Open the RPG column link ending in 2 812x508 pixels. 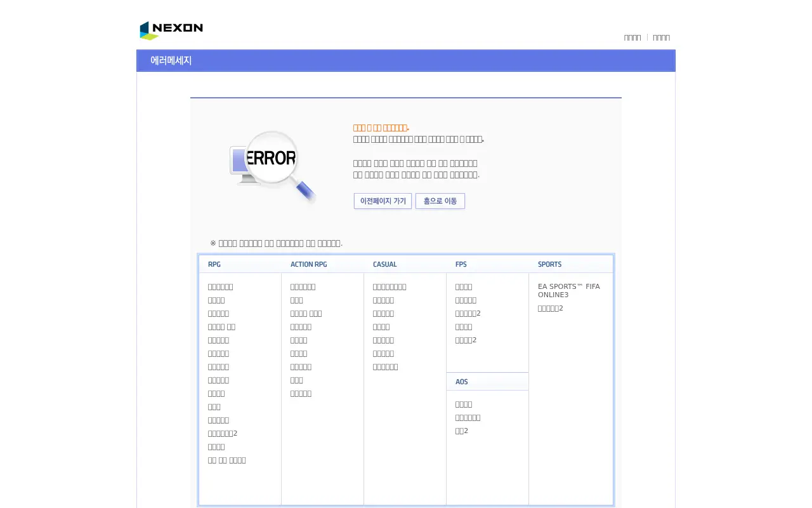223,434
